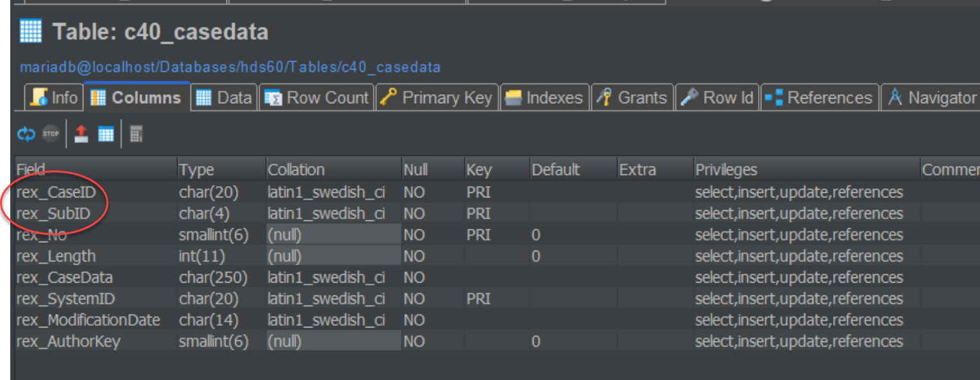Click default value 0 of rex_AuthorKey
This screenshot has height=380, width=980.
click(x=573, y=342)
